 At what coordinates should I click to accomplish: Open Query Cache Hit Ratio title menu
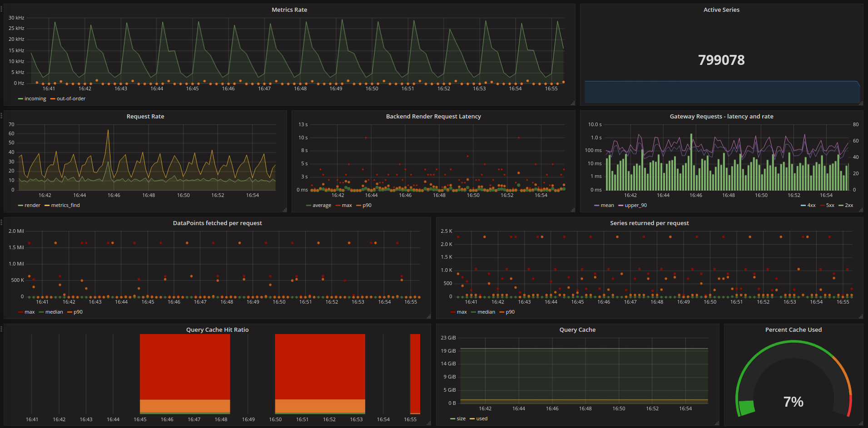click(217, 330)
